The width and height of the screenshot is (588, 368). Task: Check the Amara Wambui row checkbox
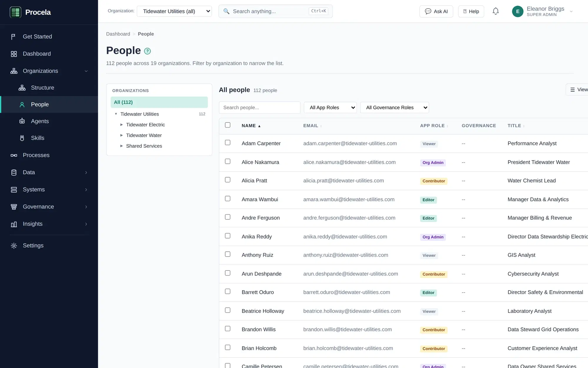tap(228, 198)
